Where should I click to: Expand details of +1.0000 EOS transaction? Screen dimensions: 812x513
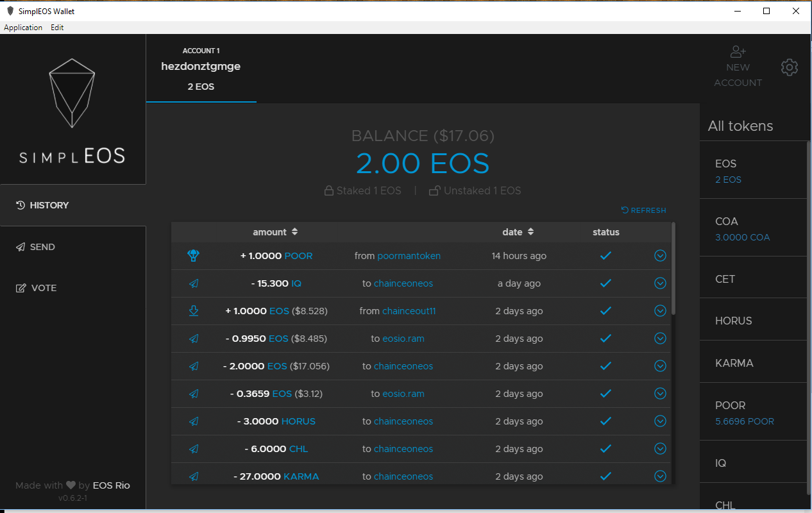(x=660, y=311)
